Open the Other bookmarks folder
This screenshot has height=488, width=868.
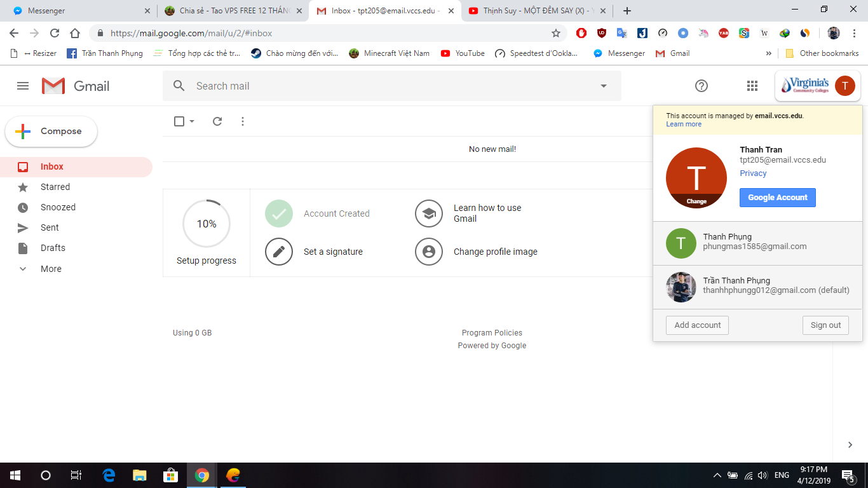[822, 53]
